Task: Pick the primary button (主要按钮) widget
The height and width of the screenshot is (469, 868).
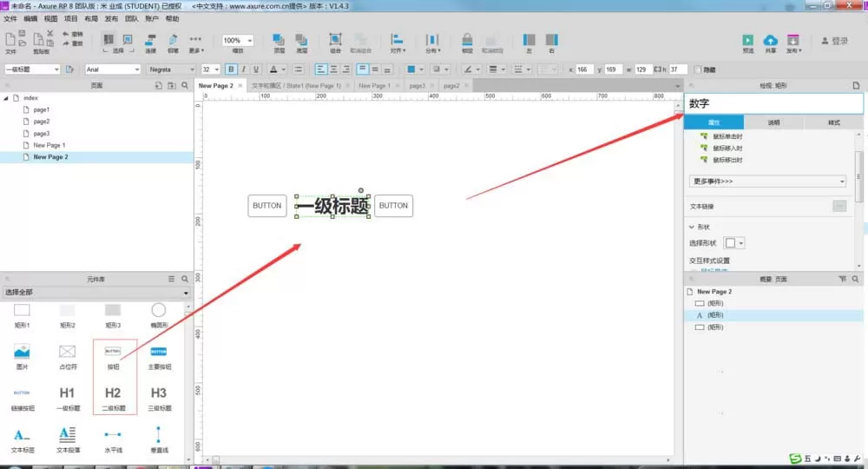Action: pyautogui.click(x=159, y=357)
